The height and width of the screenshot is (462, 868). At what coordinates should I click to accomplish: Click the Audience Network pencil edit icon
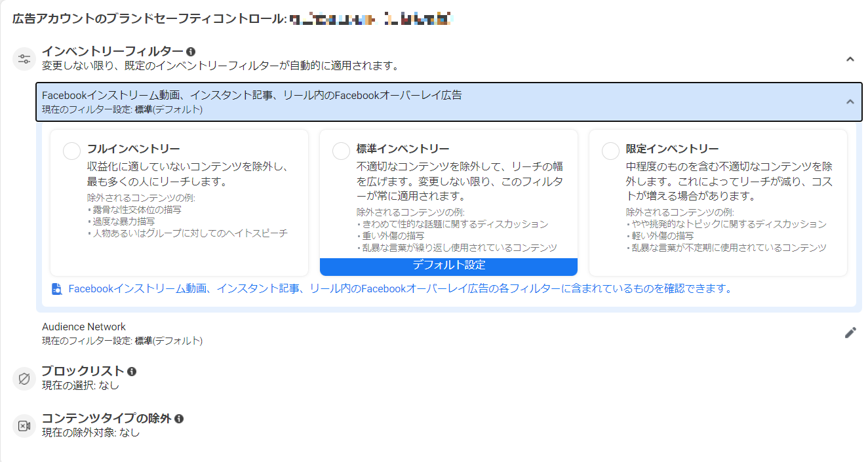point(850,333)
